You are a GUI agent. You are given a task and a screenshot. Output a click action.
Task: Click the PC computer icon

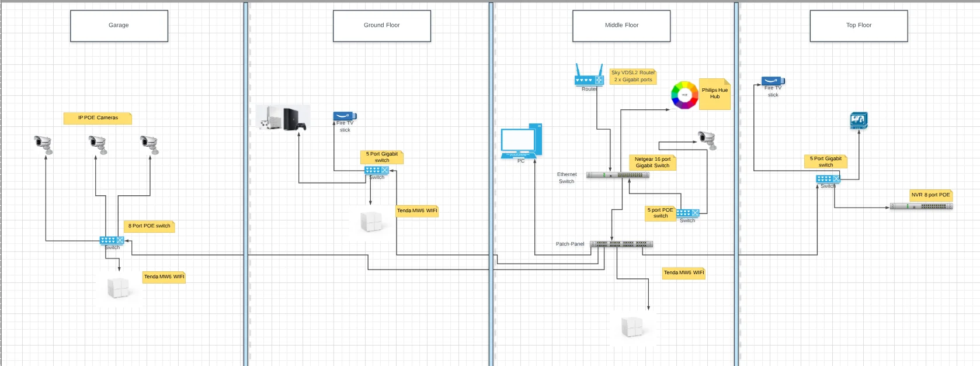(522, 141)
